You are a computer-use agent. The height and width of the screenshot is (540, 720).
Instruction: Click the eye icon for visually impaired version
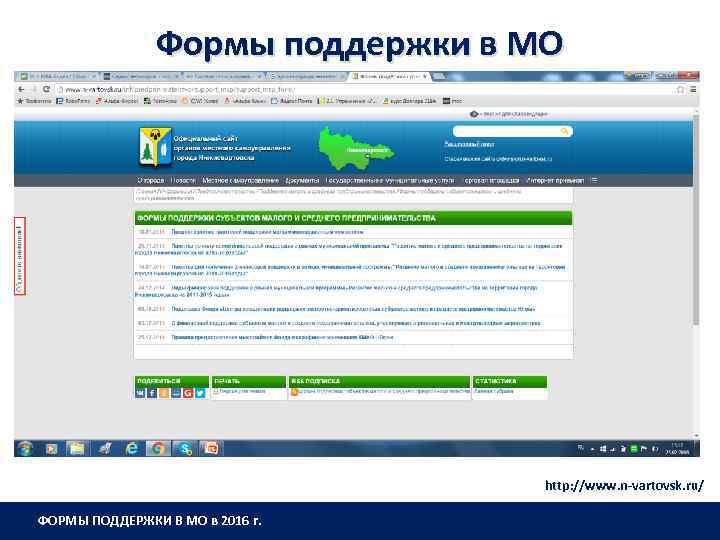474,114
